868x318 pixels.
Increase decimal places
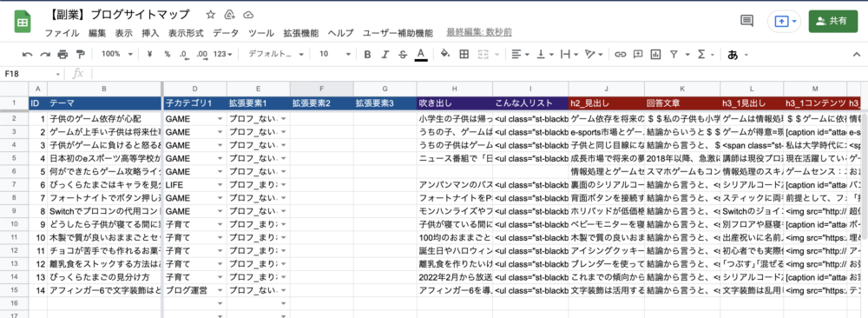pyautogui.click(x=202, y=54)
